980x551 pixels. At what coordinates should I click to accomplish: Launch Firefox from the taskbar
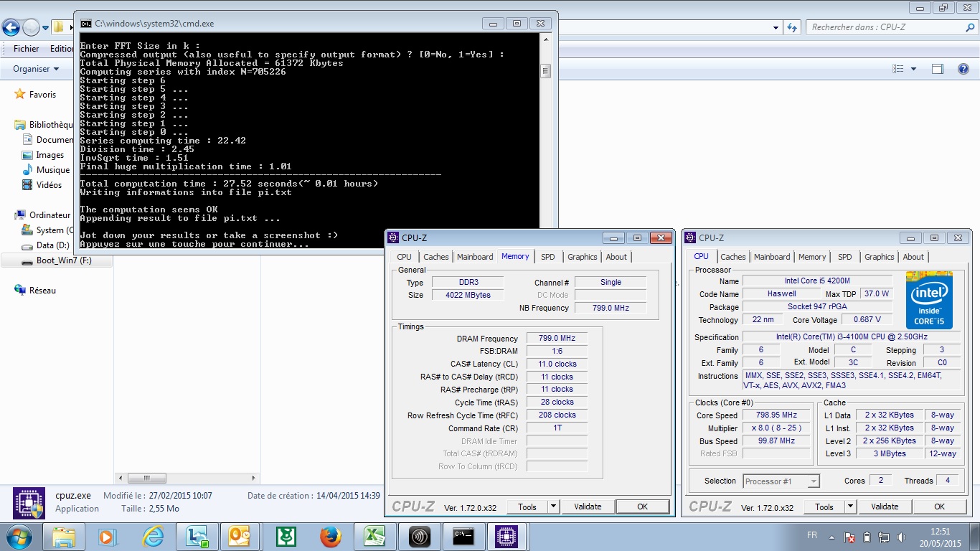pos(330,536)
